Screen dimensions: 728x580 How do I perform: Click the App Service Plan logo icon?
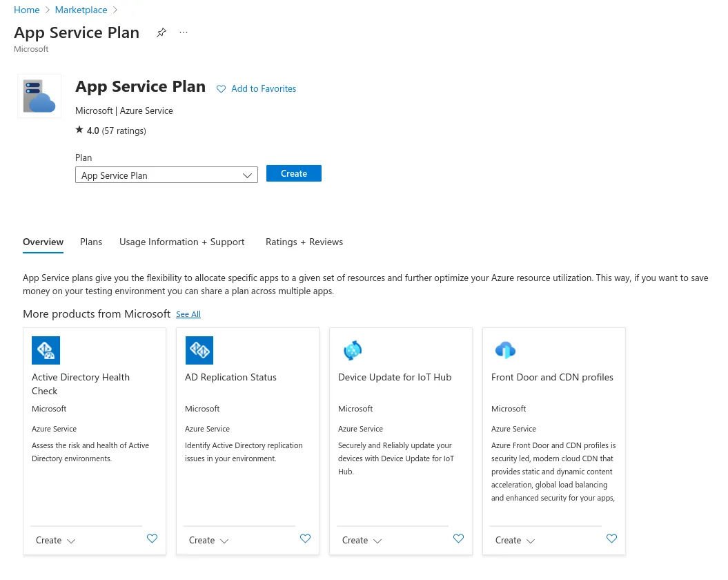[x=39, y=96]
